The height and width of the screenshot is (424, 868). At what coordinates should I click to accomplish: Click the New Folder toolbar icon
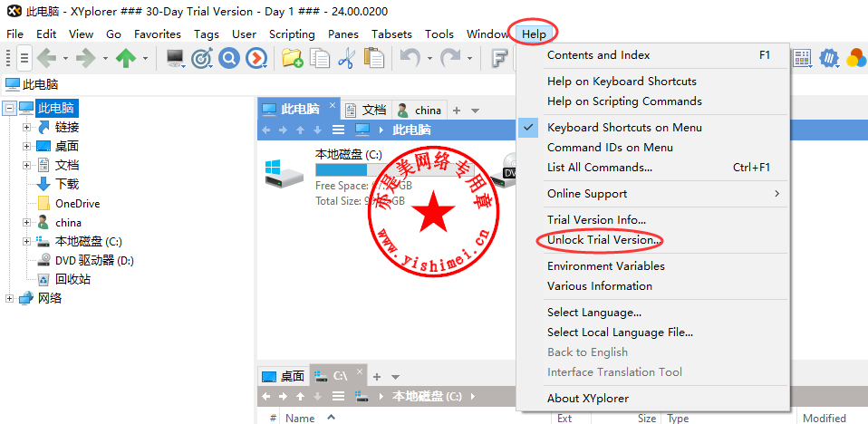click(292, 59)
